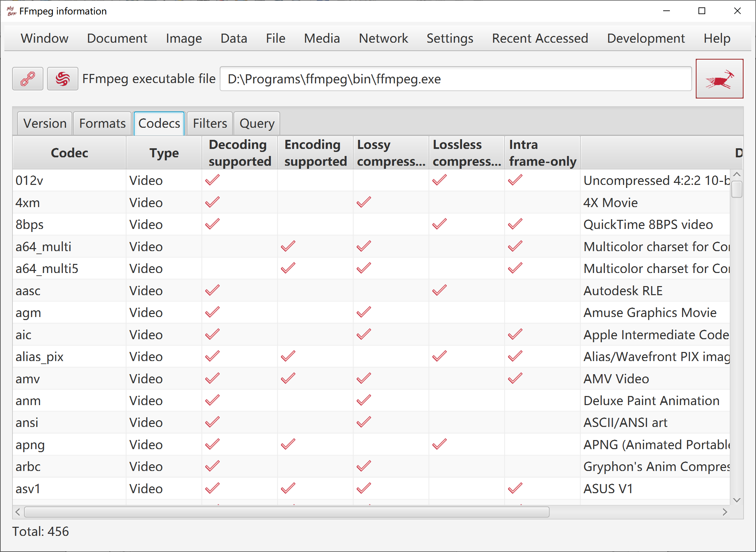Select the aasc codec cell
The image size is (756, 552).
pyautogui.click(x=69, y=290)
